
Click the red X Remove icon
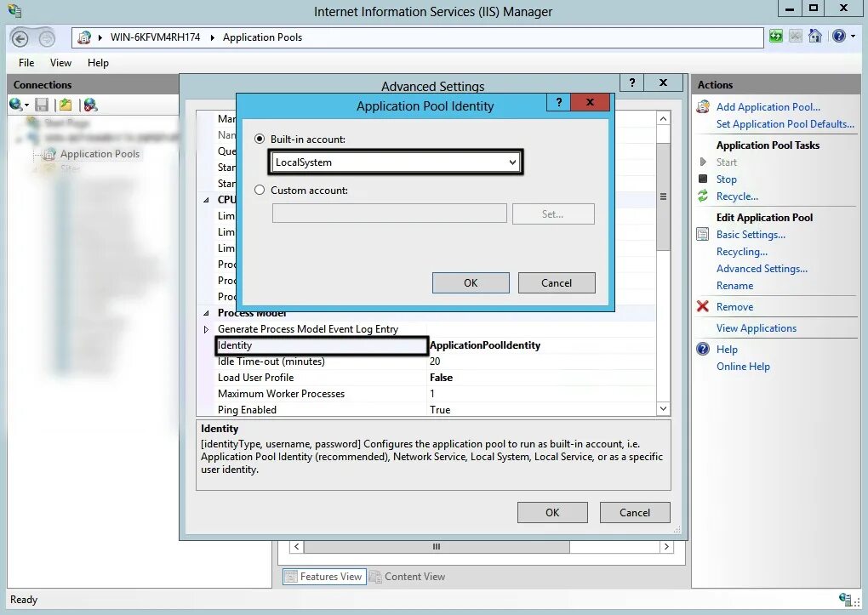(x=703, y=306)
